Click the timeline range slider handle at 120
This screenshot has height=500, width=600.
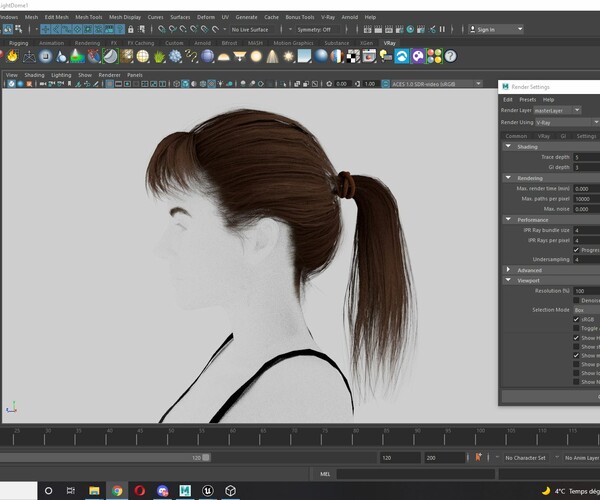(206, 458)
